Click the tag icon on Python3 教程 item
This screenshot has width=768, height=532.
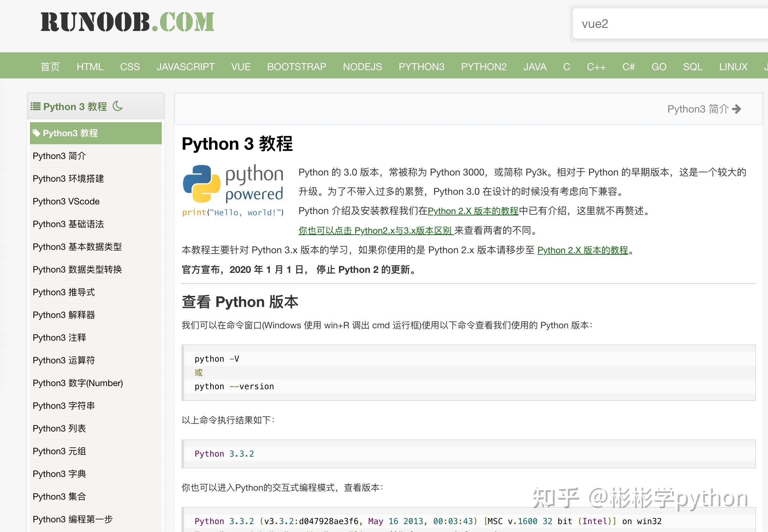tap(36, 133)
